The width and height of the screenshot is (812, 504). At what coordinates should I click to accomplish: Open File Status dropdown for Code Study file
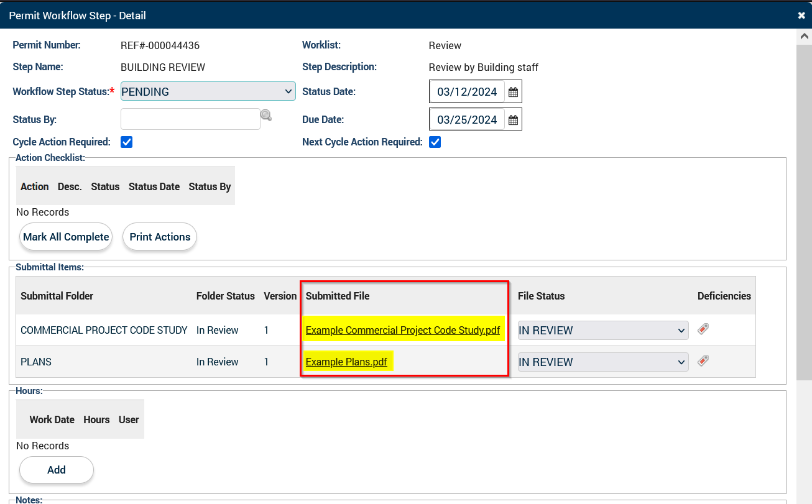[x=602, y=331]
